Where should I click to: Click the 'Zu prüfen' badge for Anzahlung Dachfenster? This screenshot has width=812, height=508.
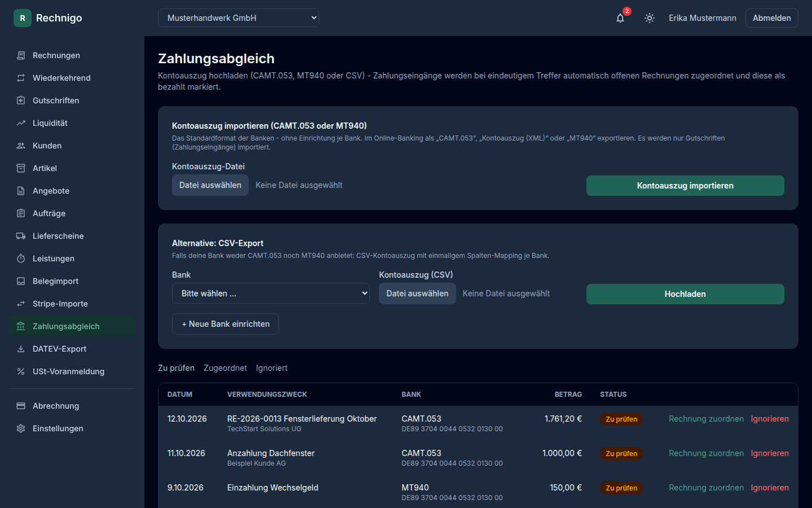point(621,454)
